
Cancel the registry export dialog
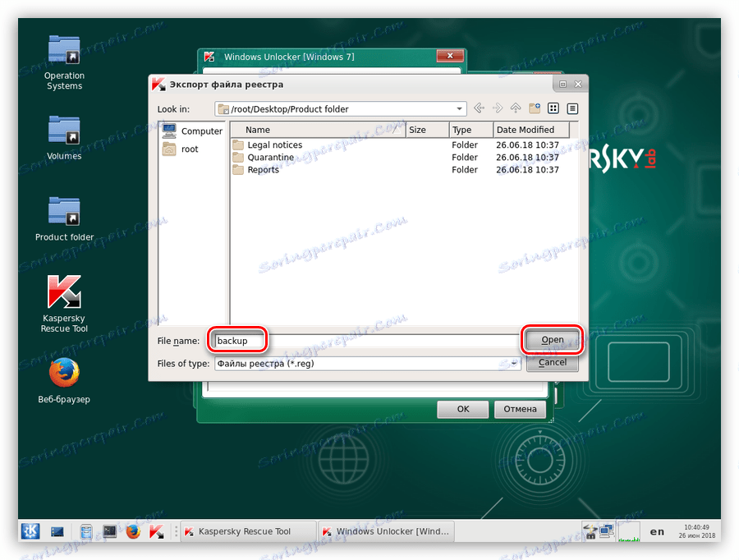click(551, 362)
